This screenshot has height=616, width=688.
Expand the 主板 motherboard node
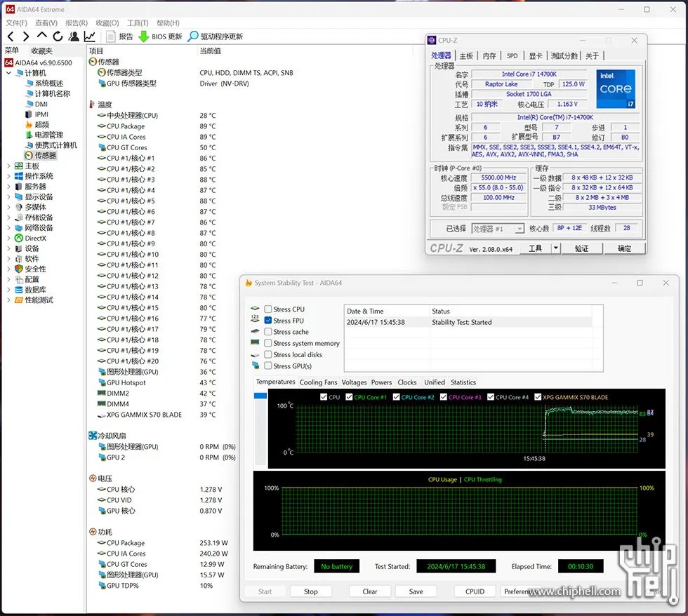click(x=8, y=166)
